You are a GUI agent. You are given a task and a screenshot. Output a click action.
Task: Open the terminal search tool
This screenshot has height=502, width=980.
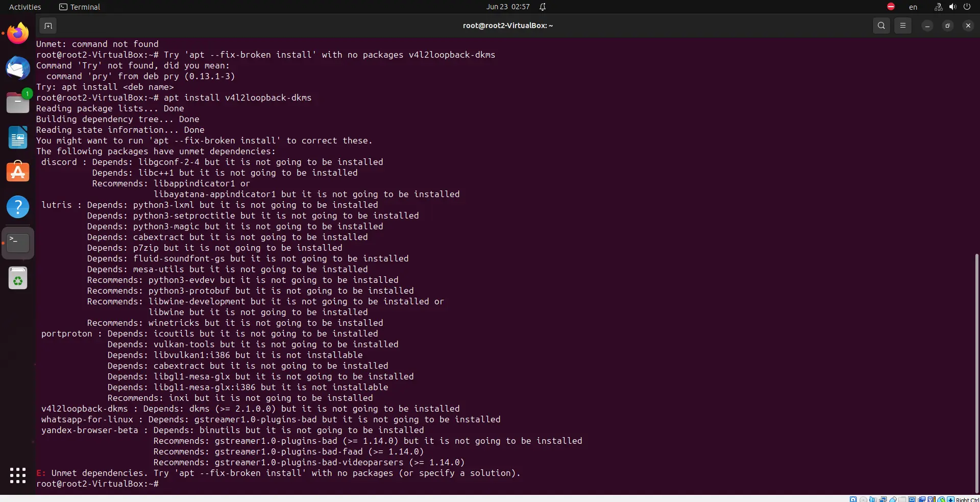click(881, 26)
